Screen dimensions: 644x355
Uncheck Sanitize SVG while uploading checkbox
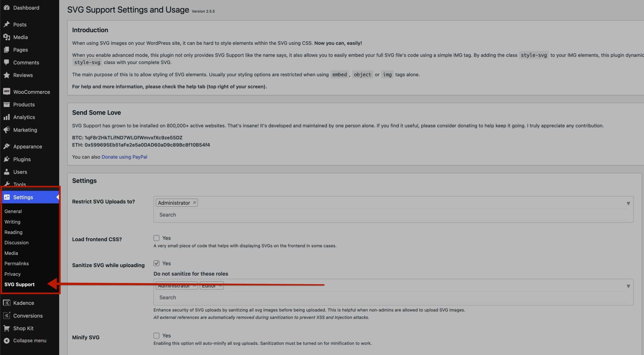[156, 263]
